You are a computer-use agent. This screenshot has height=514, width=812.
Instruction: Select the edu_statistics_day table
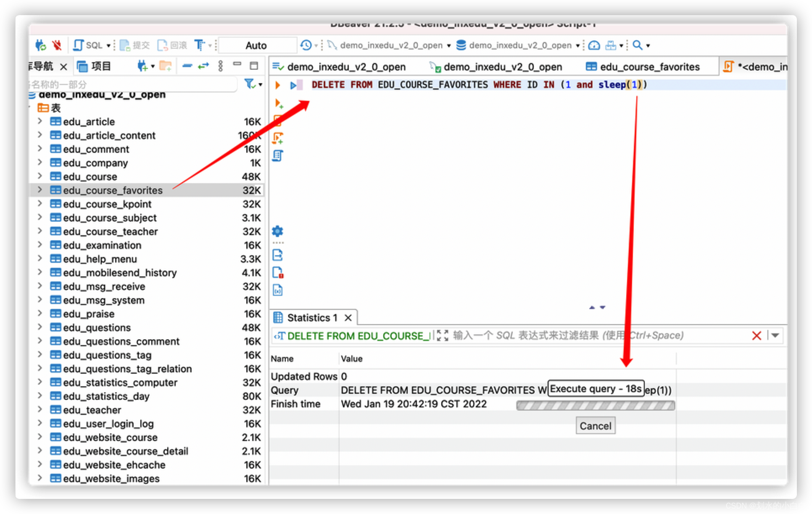[x=106, y=396]
